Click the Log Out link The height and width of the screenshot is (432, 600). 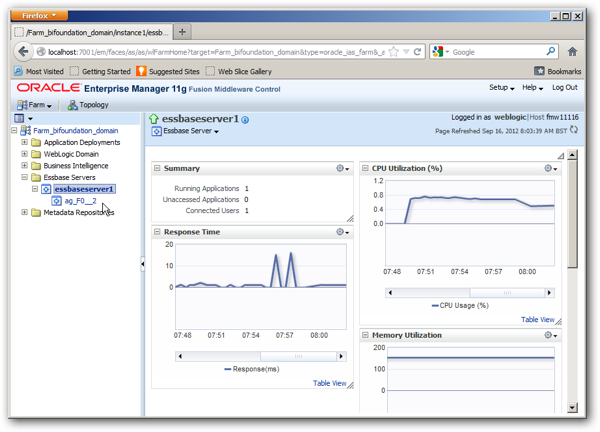point(564,88)
